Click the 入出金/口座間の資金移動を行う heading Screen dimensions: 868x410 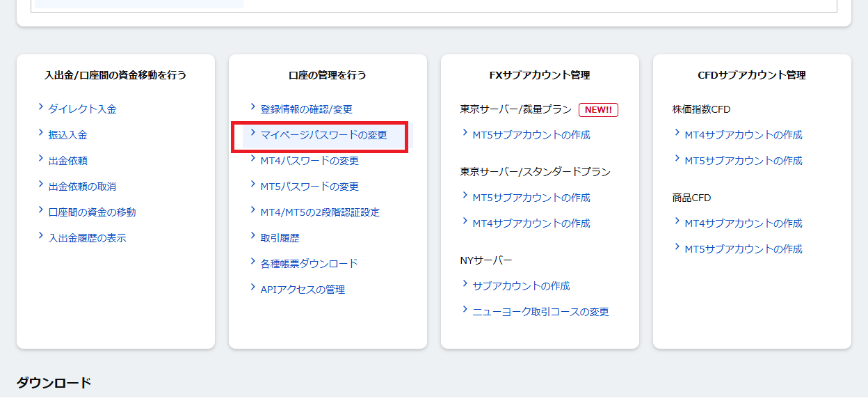(115, 75)
